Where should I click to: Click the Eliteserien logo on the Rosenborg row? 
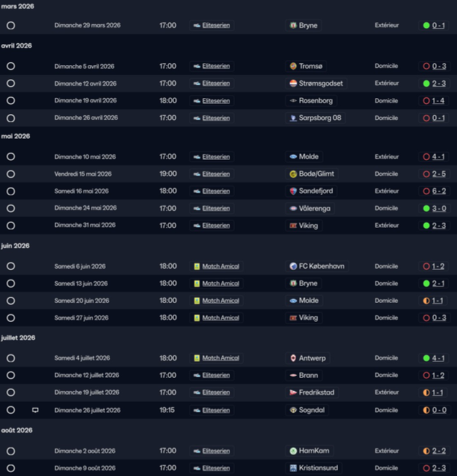point(197,101)
